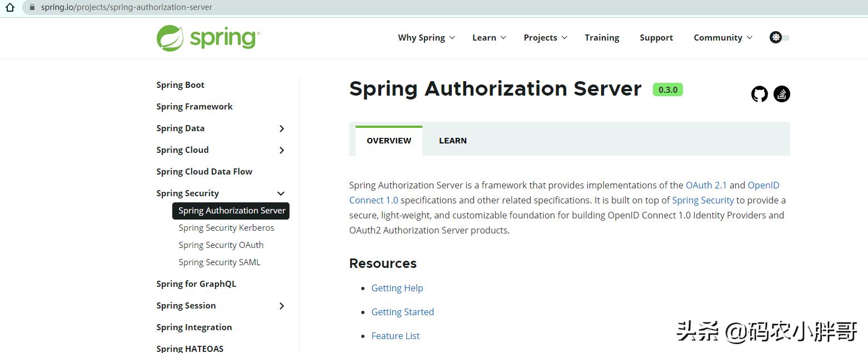
Task: Click the sun theme icon
Action: [x=775, y=37]
